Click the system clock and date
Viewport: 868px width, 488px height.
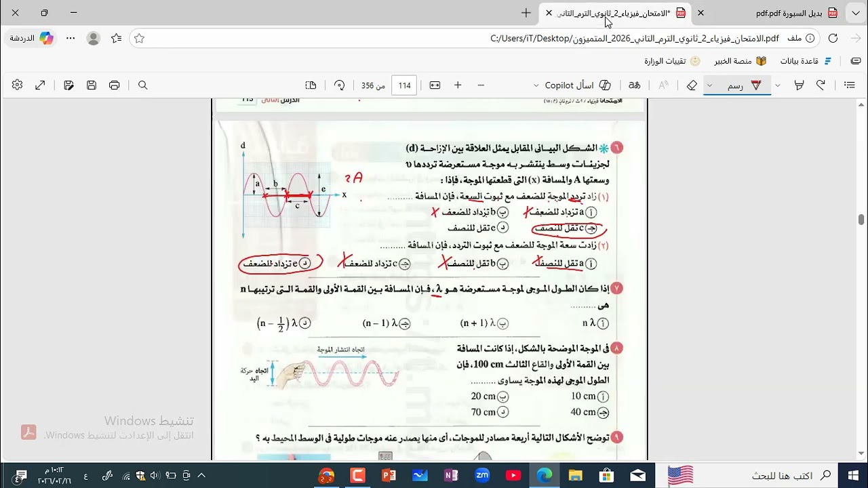[53, 475]
